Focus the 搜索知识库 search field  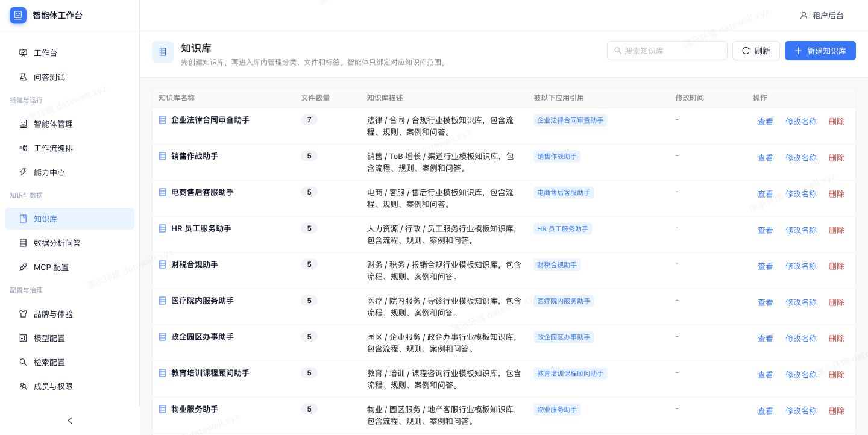pos(667,51)
